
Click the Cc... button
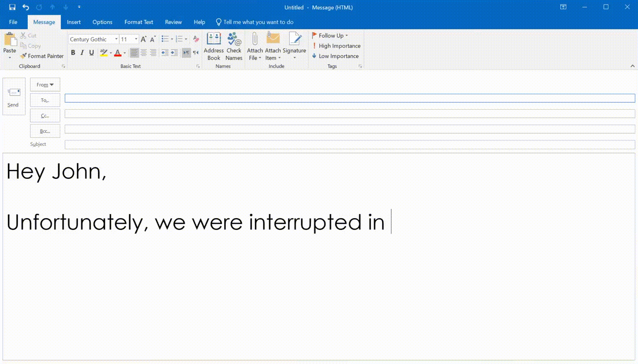[45, 115]
